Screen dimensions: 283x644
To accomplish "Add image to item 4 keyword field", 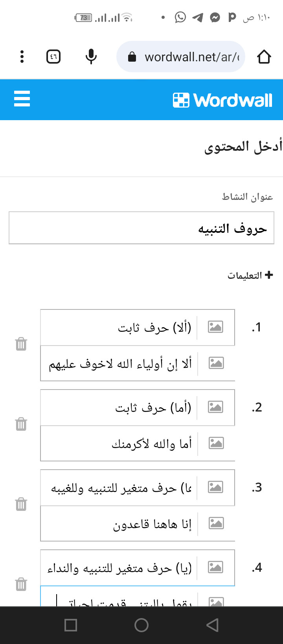I will 215,567.
